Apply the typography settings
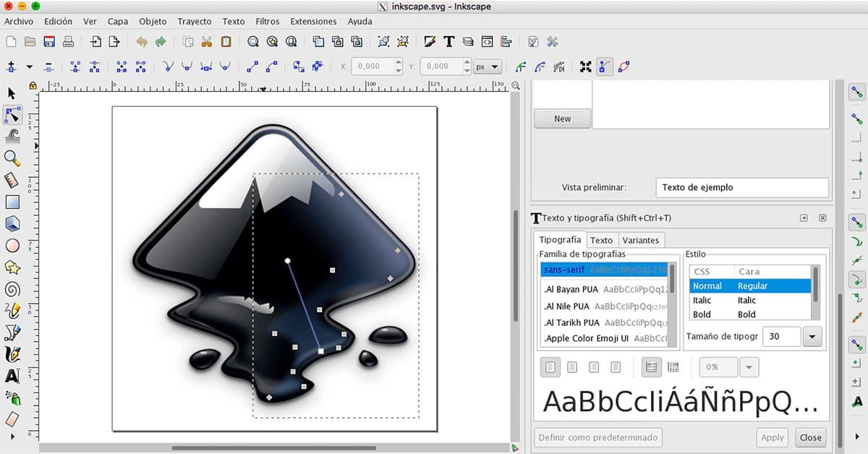The image size is (868, 454). 772,437
